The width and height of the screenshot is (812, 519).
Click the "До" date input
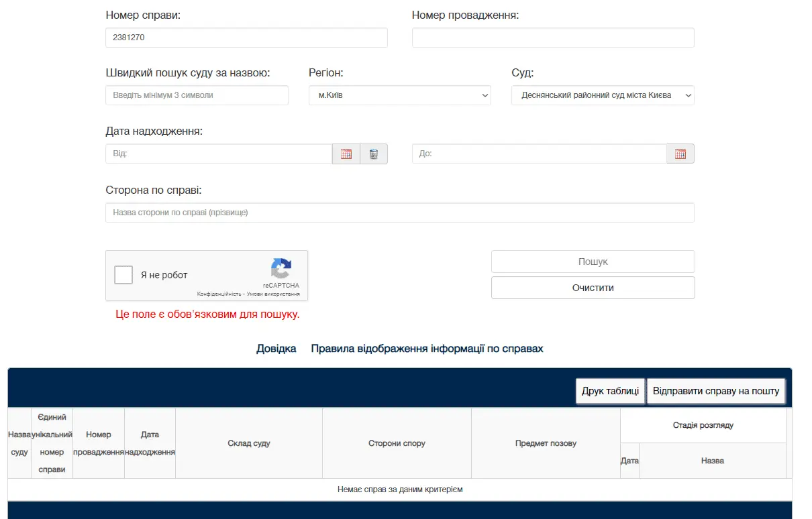(539, 154)
